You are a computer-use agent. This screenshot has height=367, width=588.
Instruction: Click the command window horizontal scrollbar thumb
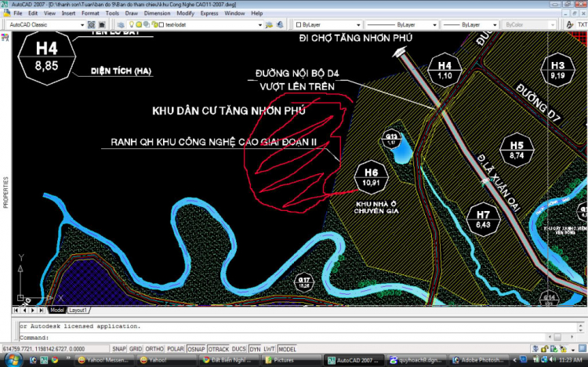(x=557, y=337)
